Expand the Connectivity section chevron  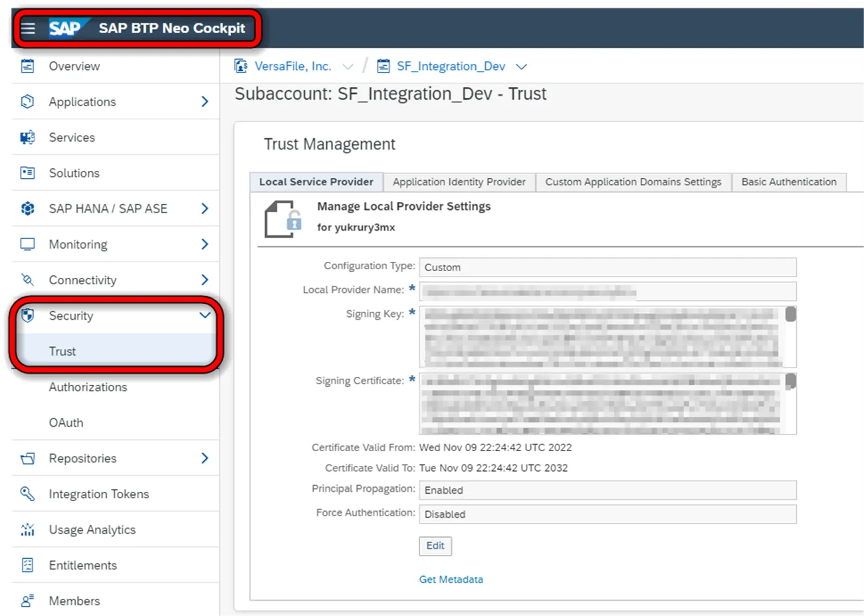point(205,280)
